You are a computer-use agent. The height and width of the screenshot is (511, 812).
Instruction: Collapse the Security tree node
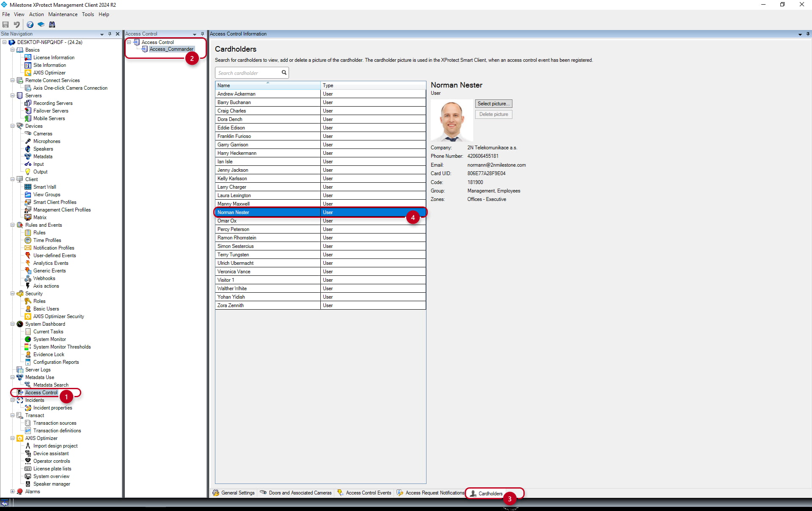[12, 294]
